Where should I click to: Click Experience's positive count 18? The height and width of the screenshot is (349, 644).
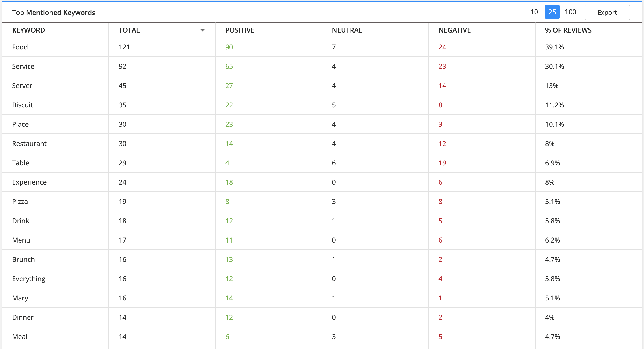[x=229, y=182]
